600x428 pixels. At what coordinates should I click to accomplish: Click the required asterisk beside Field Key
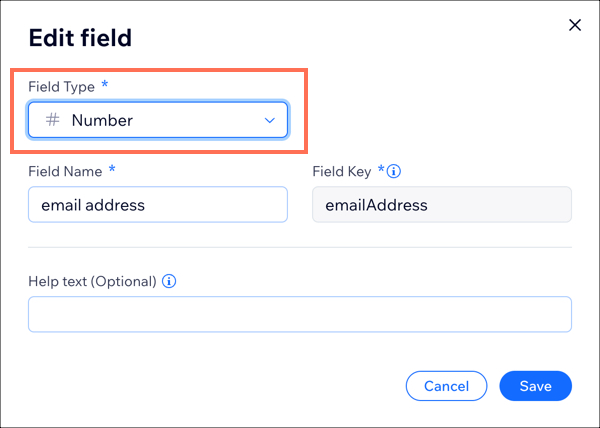coord(381,169)
